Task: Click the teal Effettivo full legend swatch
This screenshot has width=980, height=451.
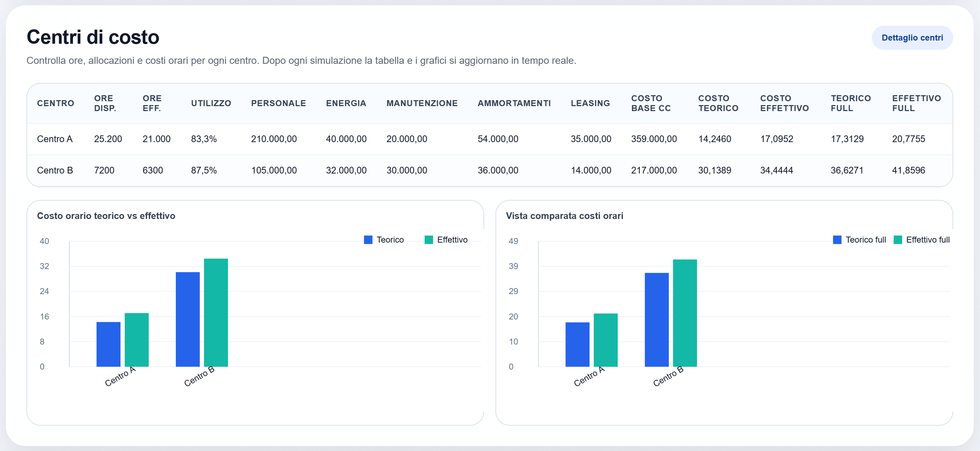Action: [898, 240]
